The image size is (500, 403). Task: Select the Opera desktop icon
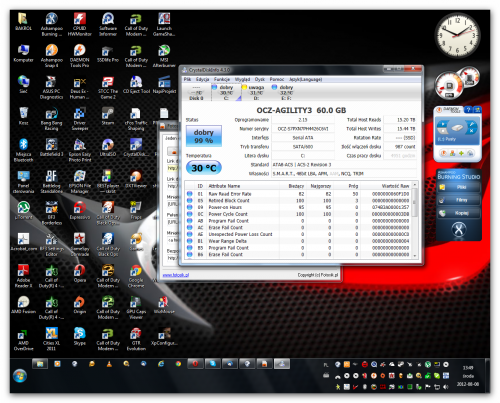coord(80,273)
